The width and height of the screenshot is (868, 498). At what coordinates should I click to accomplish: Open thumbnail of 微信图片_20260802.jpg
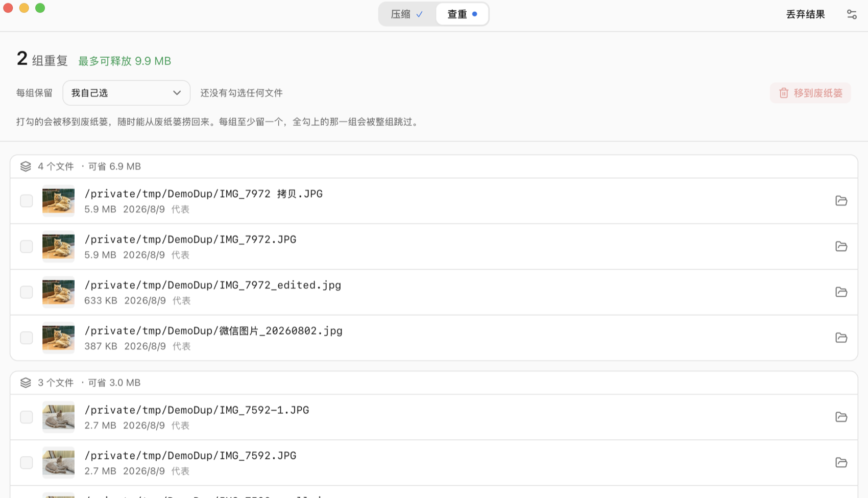pos(58,338)
